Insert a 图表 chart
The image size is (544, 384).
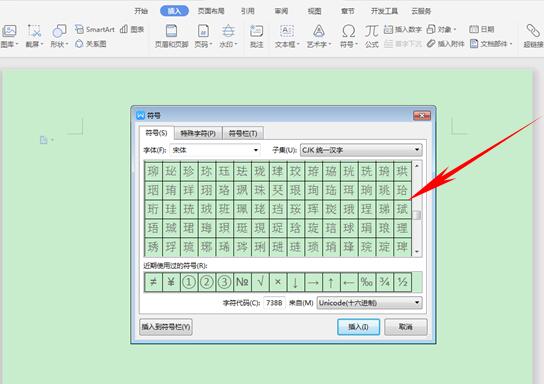coord(132,29)
